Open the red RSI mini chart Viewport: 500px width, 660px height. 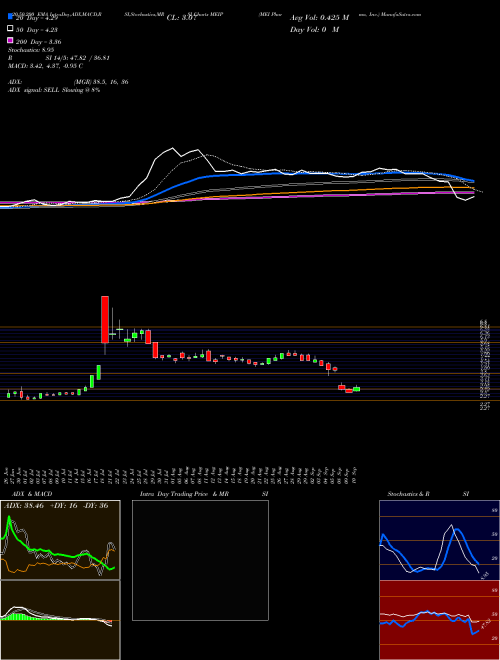439,620
